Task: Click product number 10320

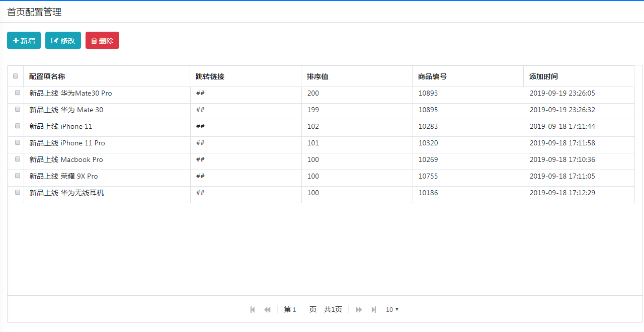Action: click(x=428, y=143)
